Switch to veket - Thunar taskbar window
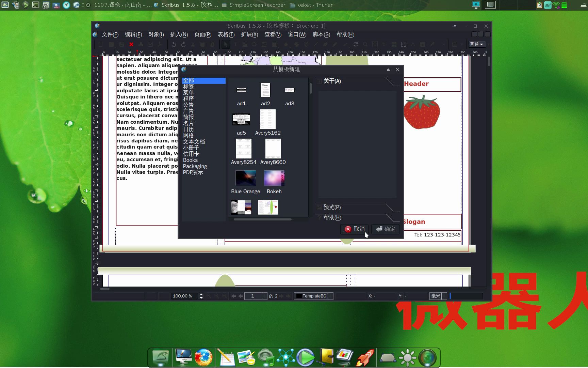 pyautogui.click(x=311, y=5)
